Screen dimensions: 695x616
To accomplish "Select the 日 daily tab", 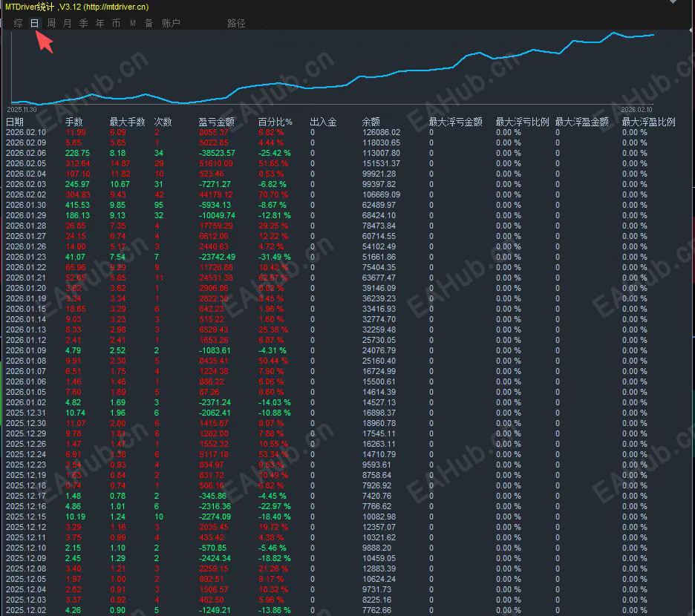I will [35, 23].
